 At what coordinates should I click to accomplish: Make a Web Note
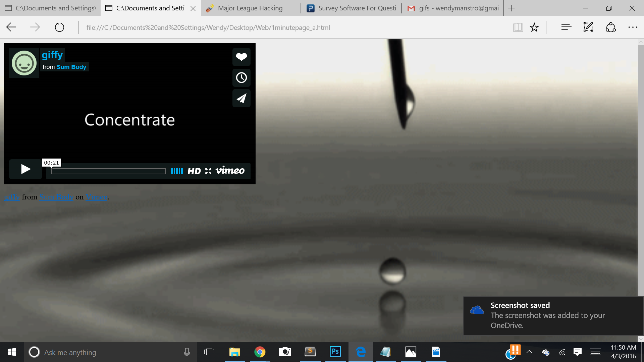tap(588, 27)
